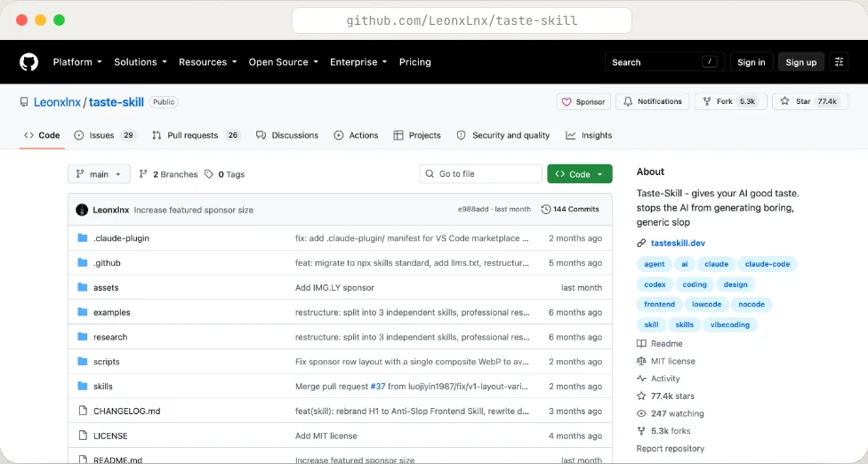Open appearance settings sliders icon
The height and width of the screenshot is (464, 868).
(839, 62)
